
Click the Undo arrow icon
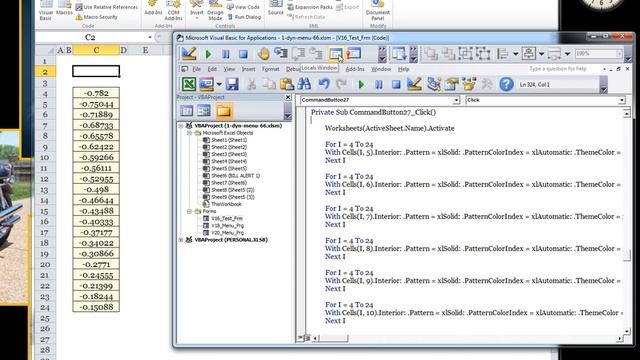324,84
